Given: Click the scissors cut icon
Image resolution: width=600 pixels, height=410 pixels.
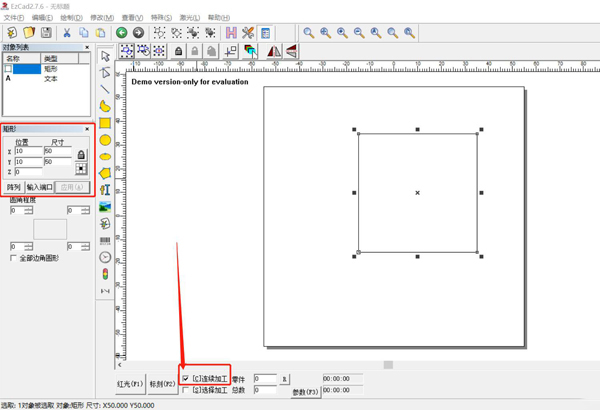Looking at the screenshot, I should point(68,33).
